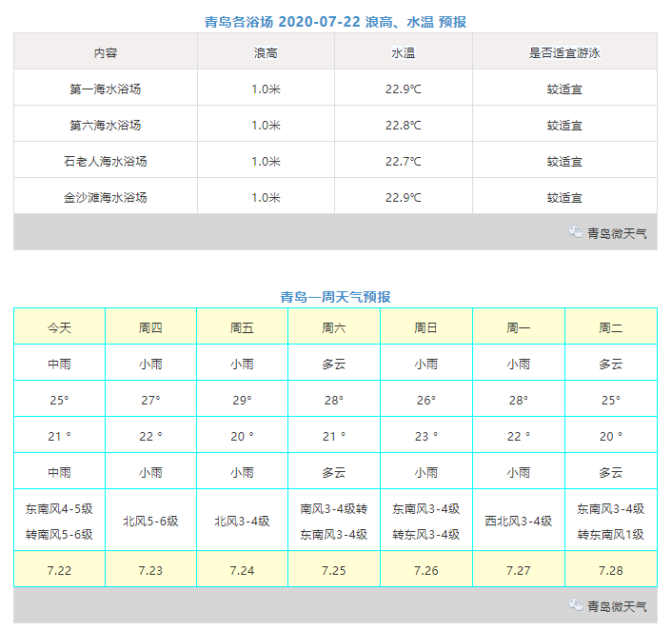Click 较适宜 in the 第六海水浴场 row
Viewport: 672px width, 631px height.
tap(564, 126)
